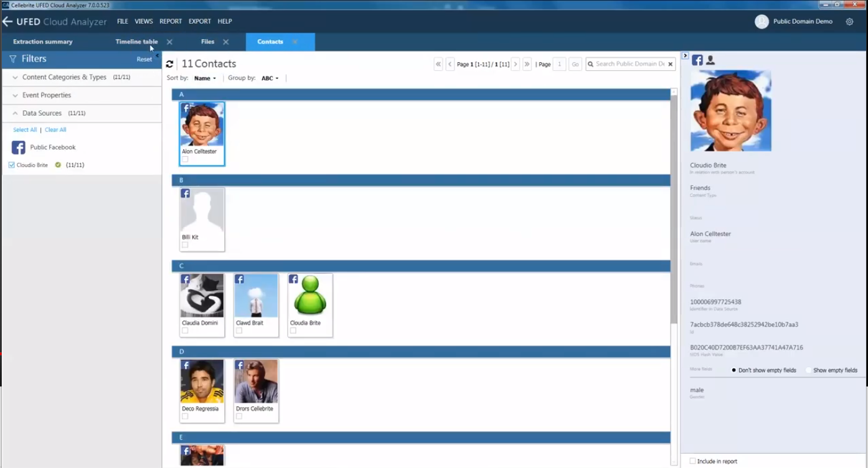The image size is (868, 468).
Task: Open the VIEWS menu
Action: pos(144,21)
